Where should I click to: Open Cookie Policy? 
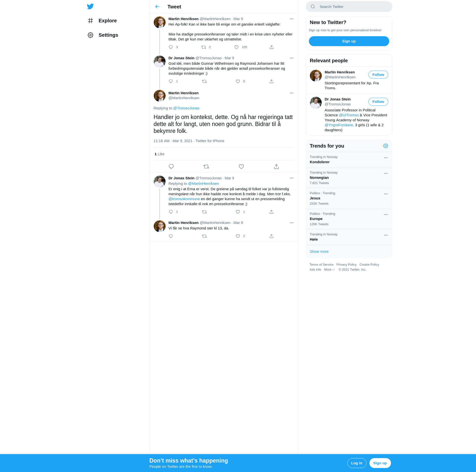[x=369, y=265]
